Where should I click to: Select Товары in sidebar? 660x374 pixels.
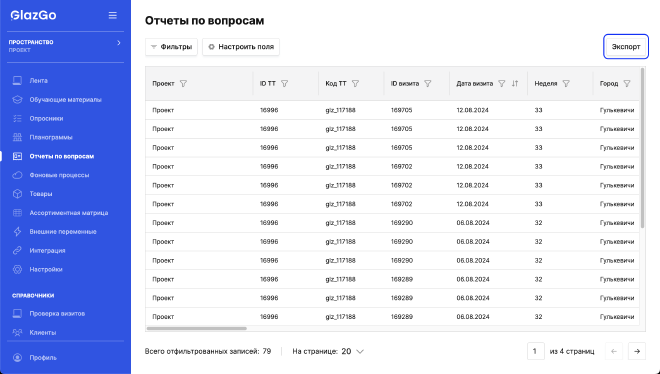[41, 194]
